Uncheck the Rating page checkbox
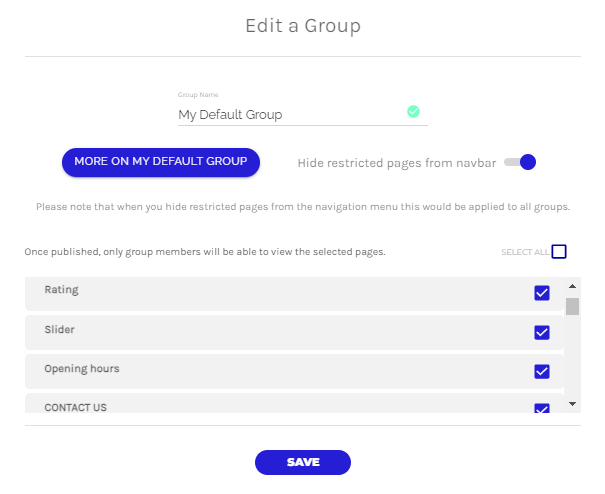 click(x=542, y=292)
